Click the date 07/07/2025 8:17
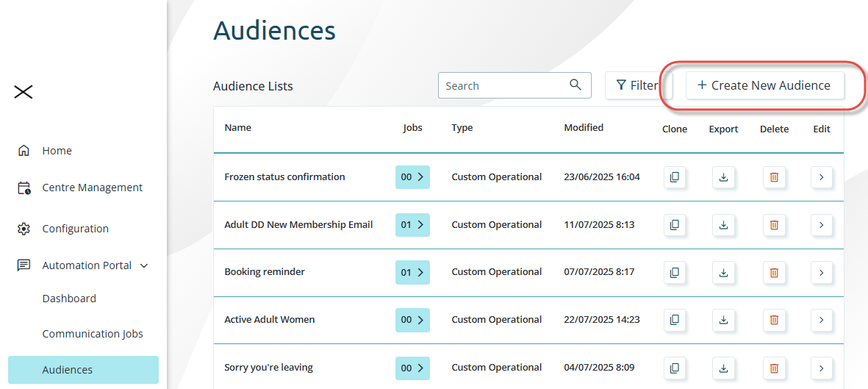 600,272
